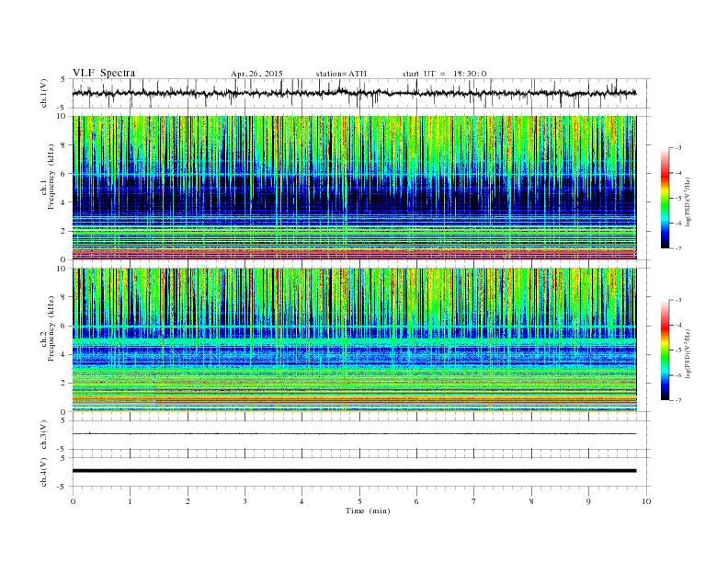This screenshot has width=728, height=563.
Task: Click time axis tick label "9"
Action: 588,501
